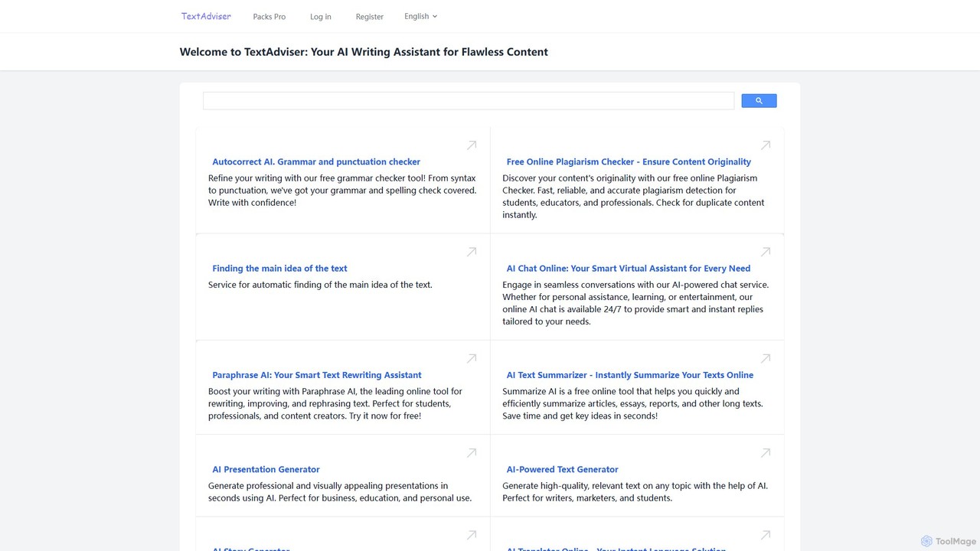Click 'Boost your writing with Paraphrase AI' text
The width and height of the screenshot is (980, 551).
tap(335, 403)
